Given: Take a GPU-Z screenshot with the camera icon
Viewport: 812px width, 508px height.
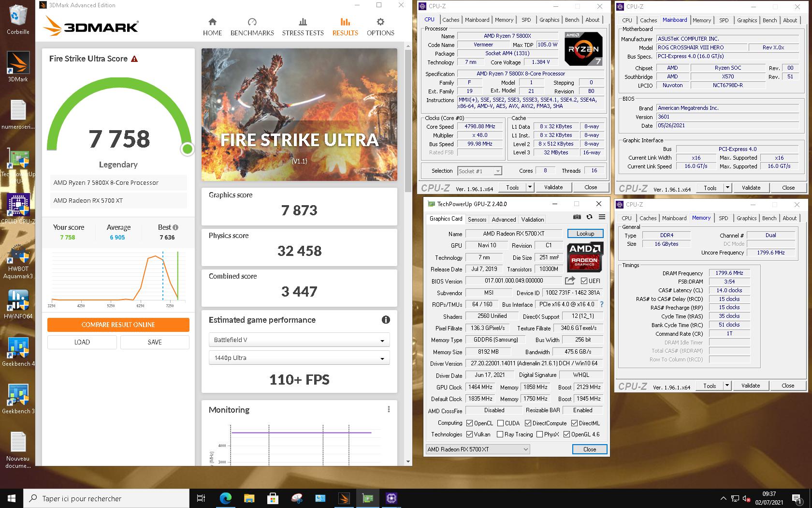Looking at the screenshot, I should 577,217.
